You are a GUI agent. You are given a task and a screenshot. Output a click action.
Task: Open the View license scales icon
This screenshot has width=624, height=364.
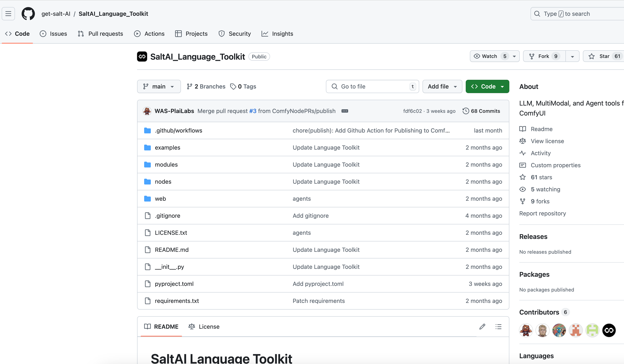[x=523, y=141]
